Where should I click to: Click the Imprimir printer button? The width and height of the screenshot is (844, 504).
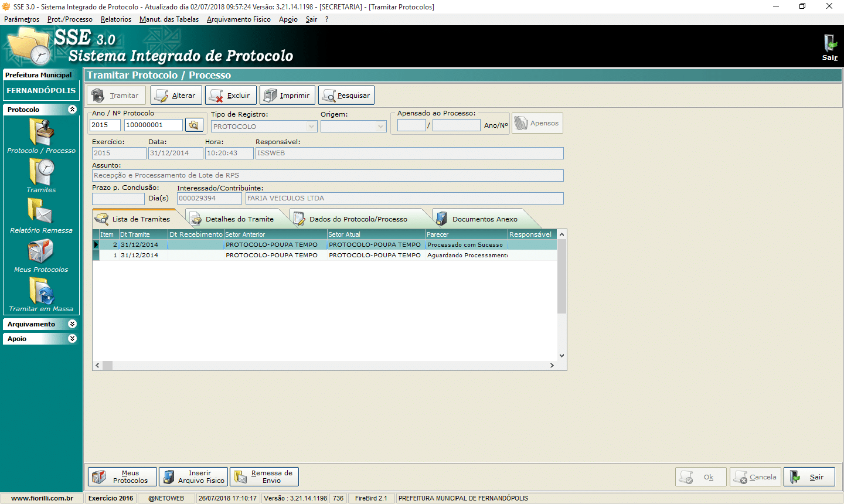288,96
